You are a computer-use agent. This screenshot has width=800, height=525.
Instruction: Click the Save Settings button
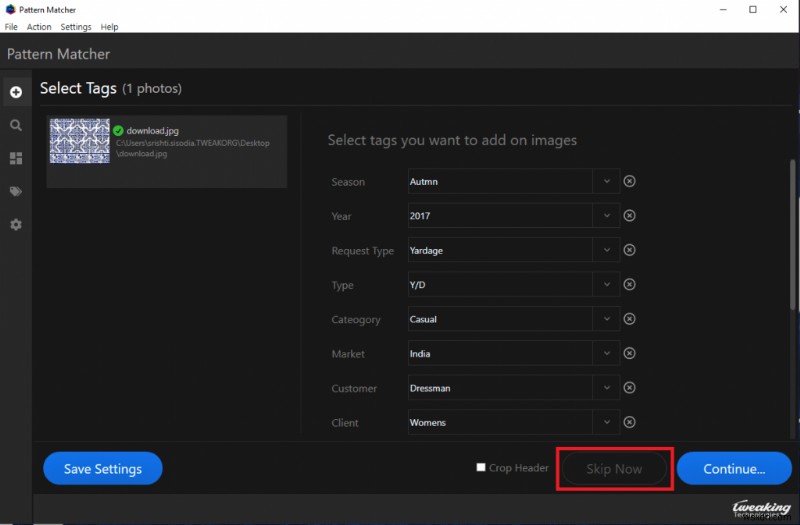(103, 468)
